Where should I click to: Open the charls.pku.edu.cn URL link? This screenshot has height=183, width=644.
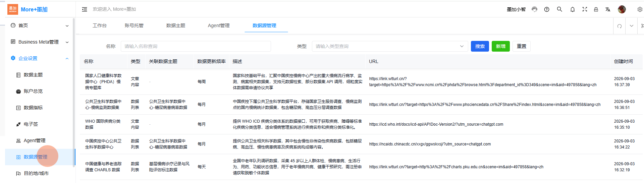[456, 167]
